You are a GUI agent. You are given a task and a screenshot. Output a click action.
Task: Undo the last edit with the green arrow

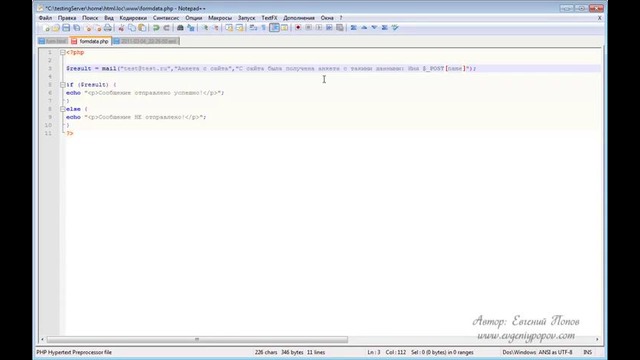click(156, 28)
